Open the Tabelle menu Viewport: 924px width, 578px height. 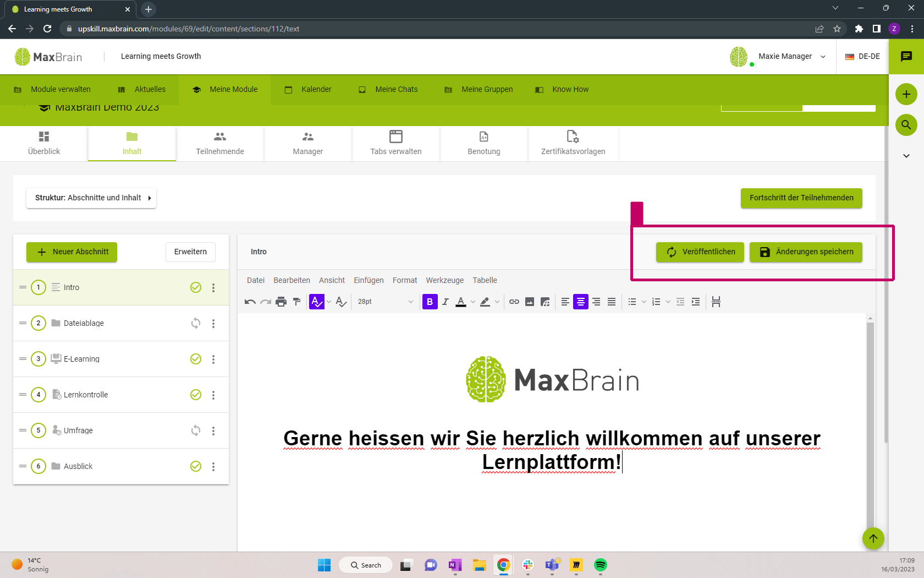pyautogui.click(x=485, y=280)
